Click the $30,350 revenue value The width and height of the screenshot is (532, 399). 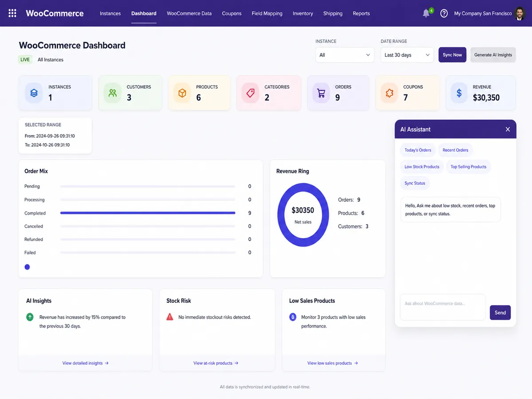coord(486,98)
